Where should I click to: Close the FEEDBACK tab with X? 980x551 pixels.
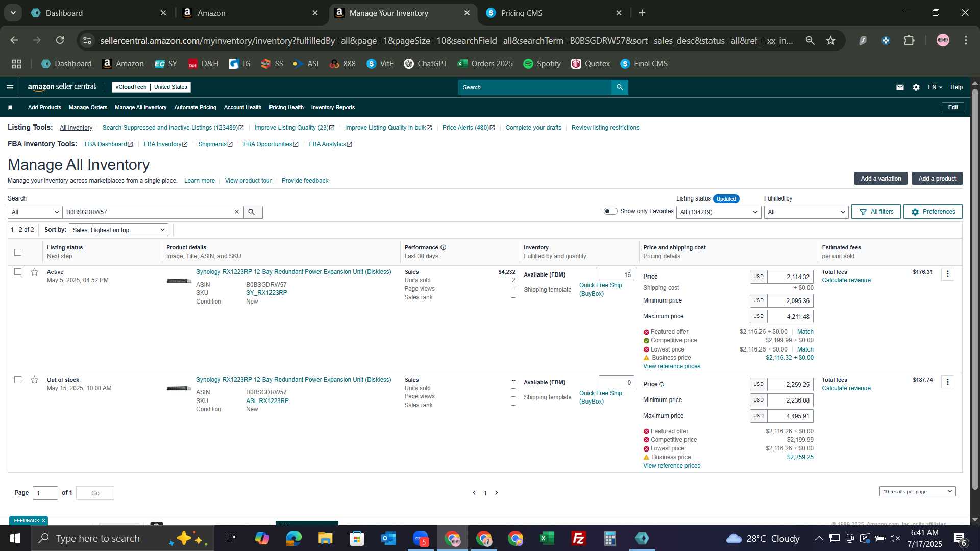pos(43,520)
